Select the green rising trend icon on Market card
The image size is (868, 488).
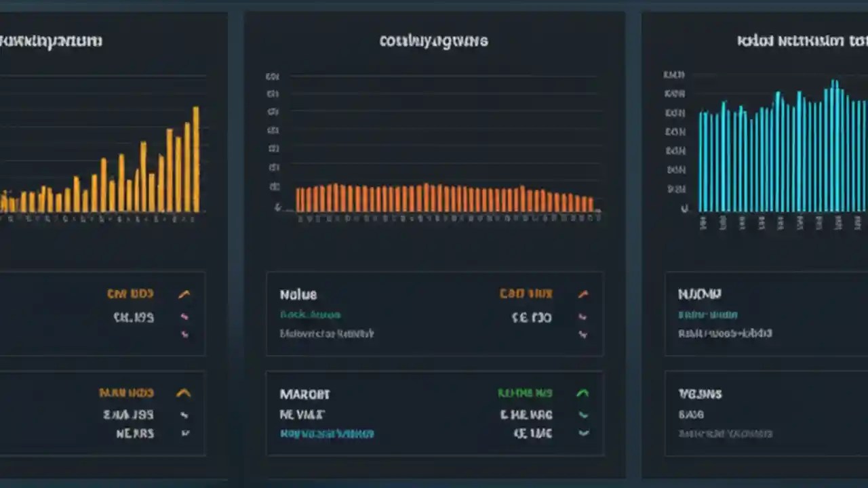[x=583, y=392]
